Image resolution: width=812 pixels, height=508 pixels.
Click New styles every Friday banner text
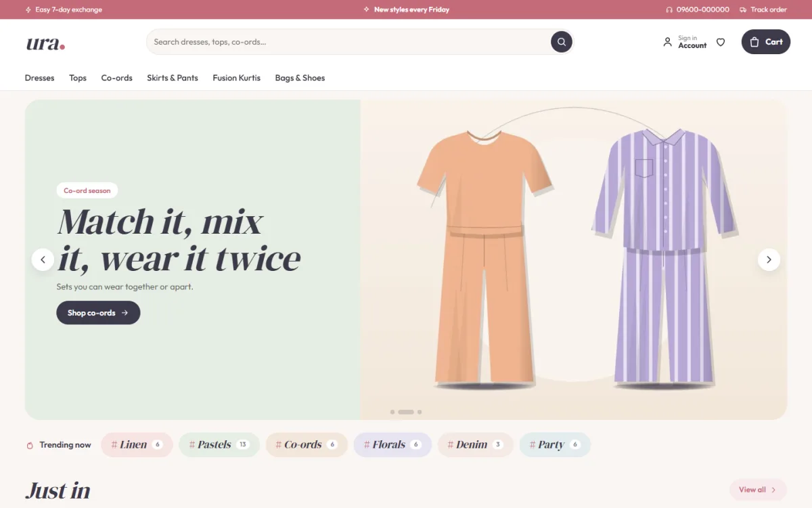tap(411, 9)
